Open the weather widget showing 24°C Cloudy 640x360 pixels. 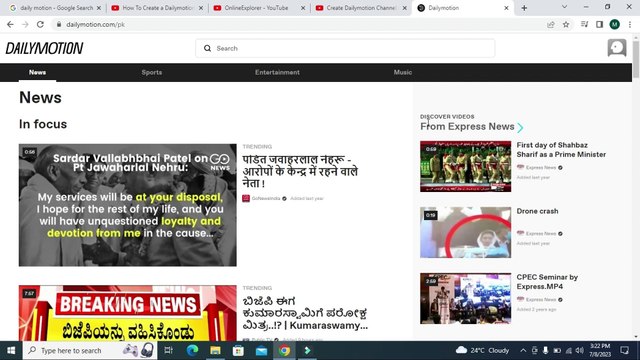pyautogui.click(x=482, y=351)
